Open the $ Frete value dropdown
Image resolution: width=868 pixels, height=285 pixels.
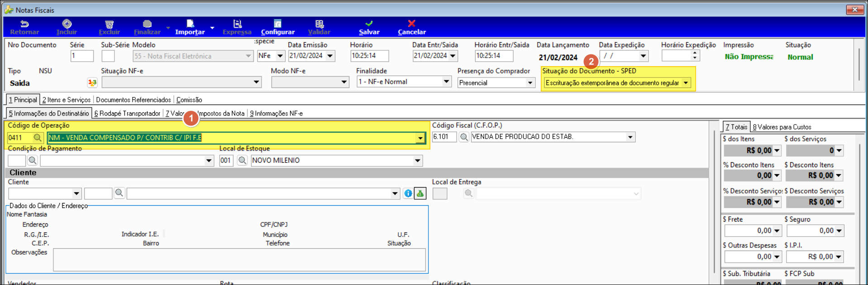[777, 231]
